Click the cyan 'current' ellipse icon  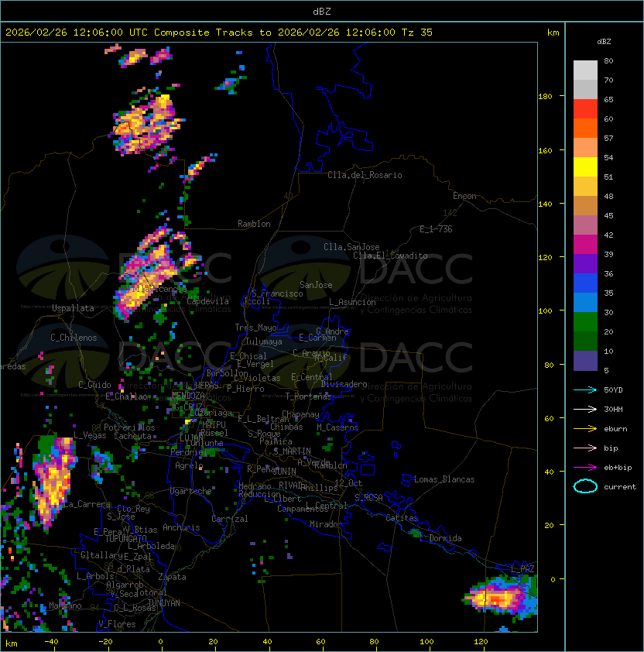(585, 486)
